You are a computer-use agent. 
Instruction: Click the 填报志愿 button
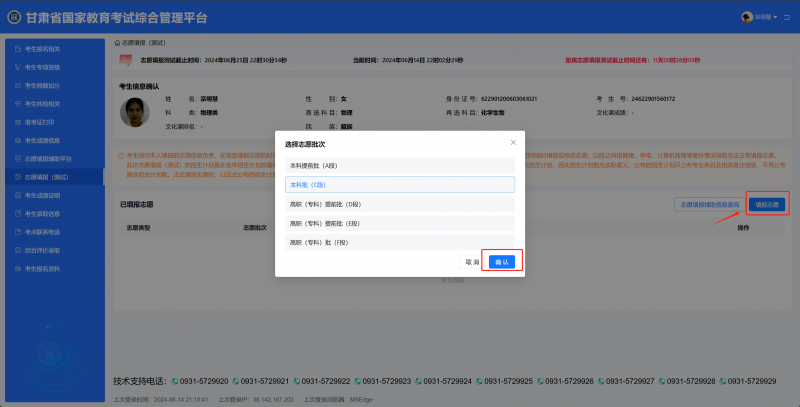767,204
